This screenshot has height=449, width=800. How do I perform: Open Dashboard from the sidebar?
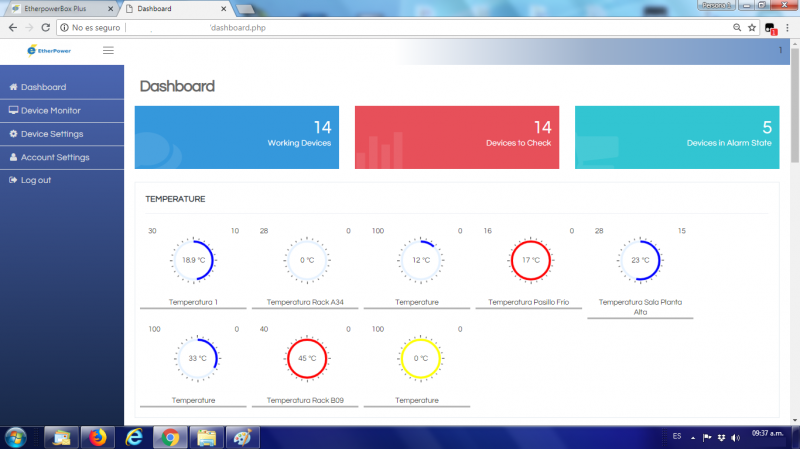(x=43, y=87)
